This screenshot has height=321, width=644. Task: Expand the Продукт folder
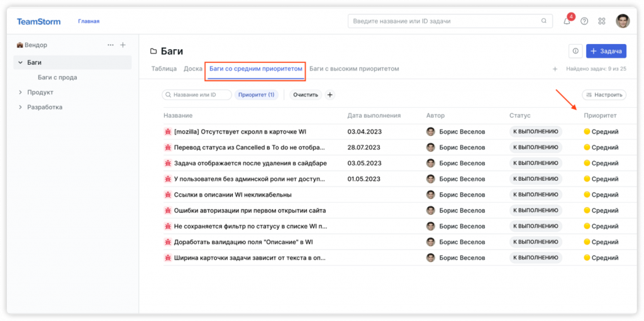click(x=20, y=93)
